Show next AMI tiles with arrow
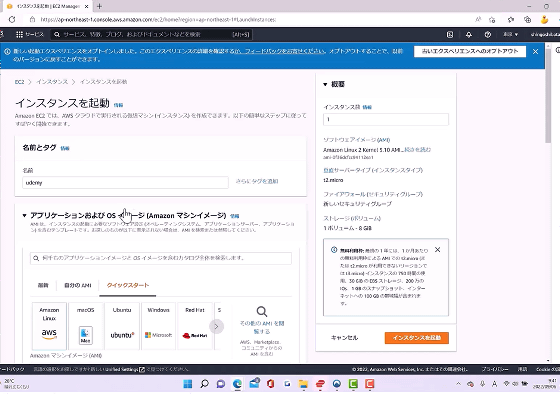This screenshot has width=560, height=394. [x=216, y=326]
